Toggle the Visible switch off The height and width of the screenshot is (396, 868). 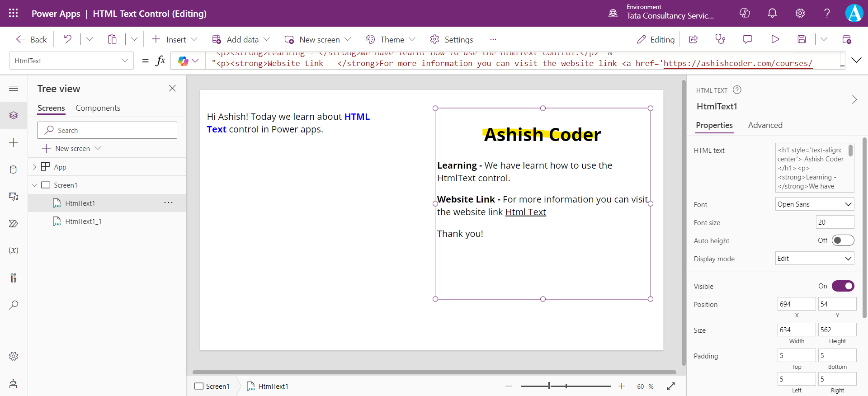(843, 286)
